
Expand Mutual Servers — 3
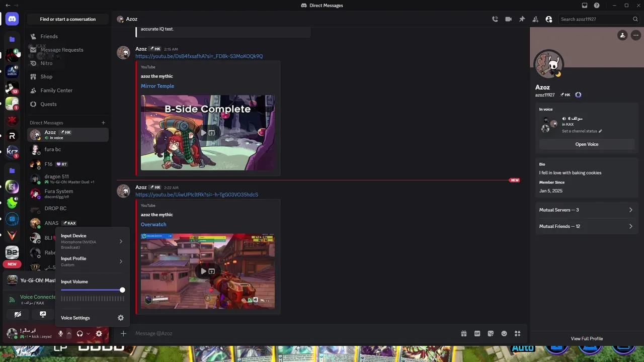pos(587,210)
